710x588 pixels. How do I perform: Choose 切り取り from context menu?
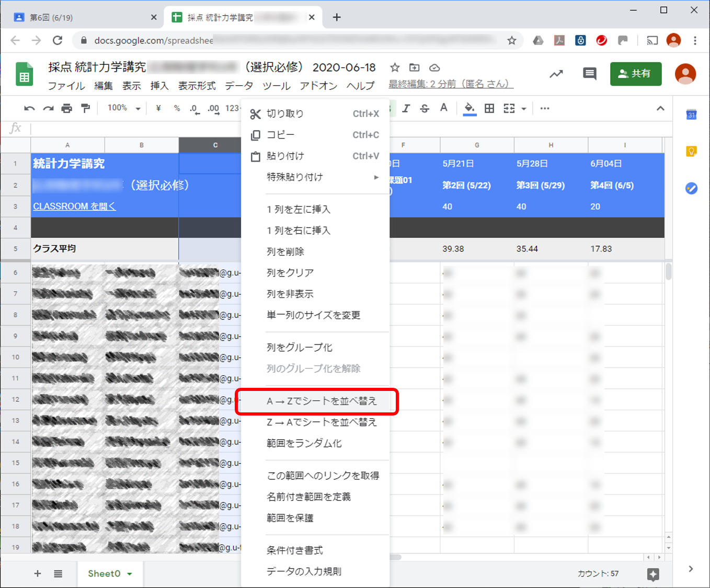click(x=315, y=113)
